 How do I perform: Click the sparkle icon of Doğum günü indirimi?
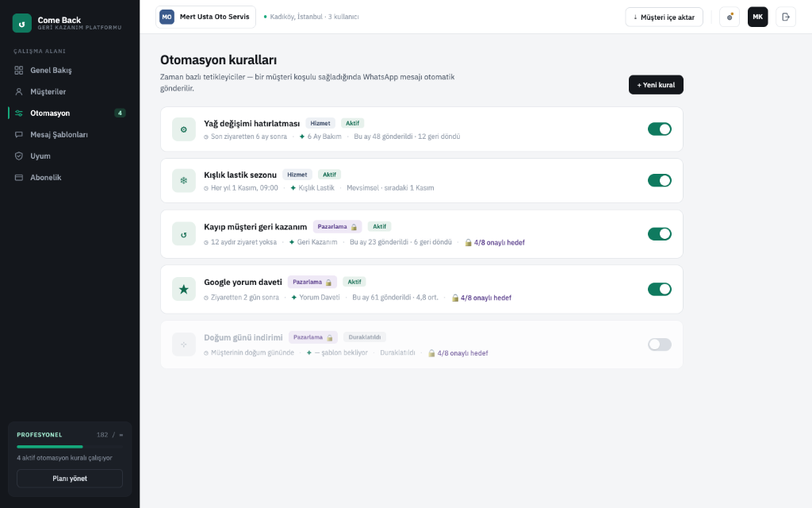click(184, 344)
